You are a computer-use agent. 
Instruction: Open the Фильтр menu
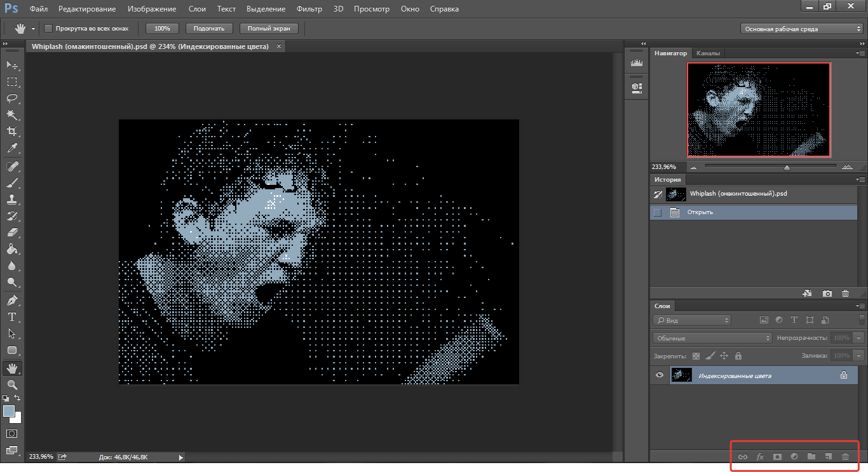click(x=309, y=9)
